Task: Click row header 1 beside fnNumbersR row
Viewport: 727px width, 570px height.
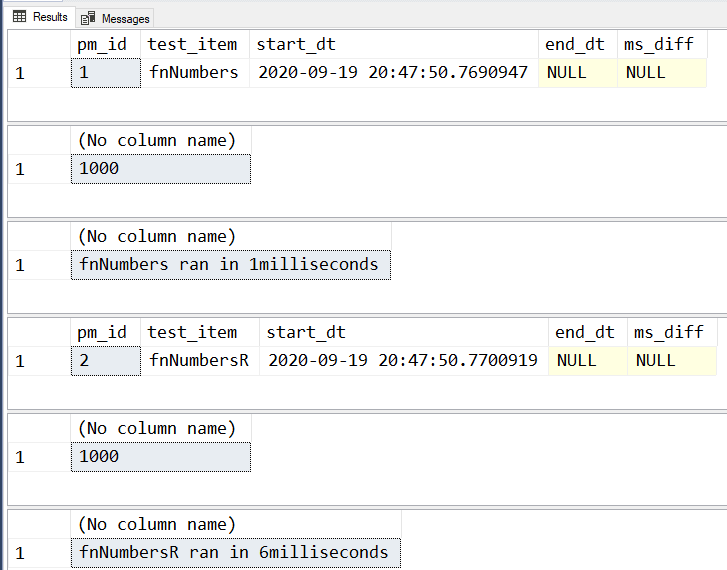Action: click(20, 360)
